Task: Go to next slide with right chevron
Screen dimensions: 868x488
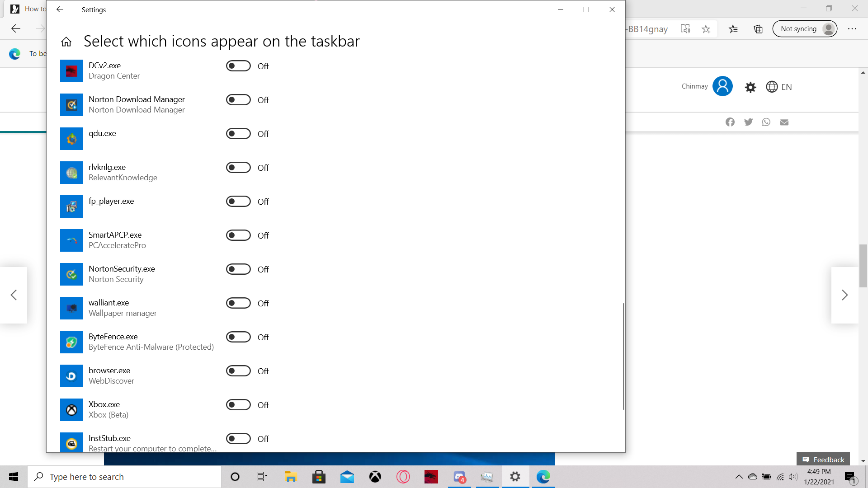Action: click(x=844, y=295)
